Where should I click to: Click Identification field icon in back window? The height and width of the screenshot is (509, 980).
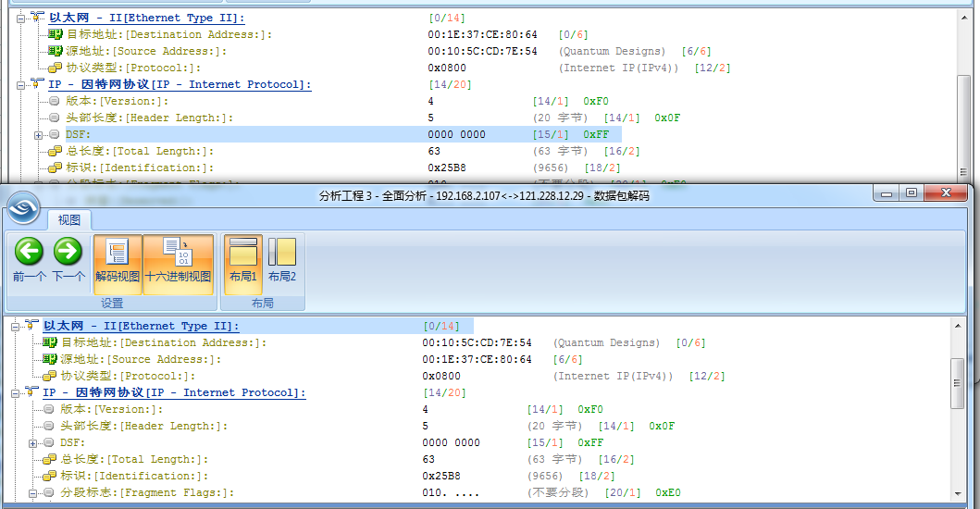coord(55,168)
